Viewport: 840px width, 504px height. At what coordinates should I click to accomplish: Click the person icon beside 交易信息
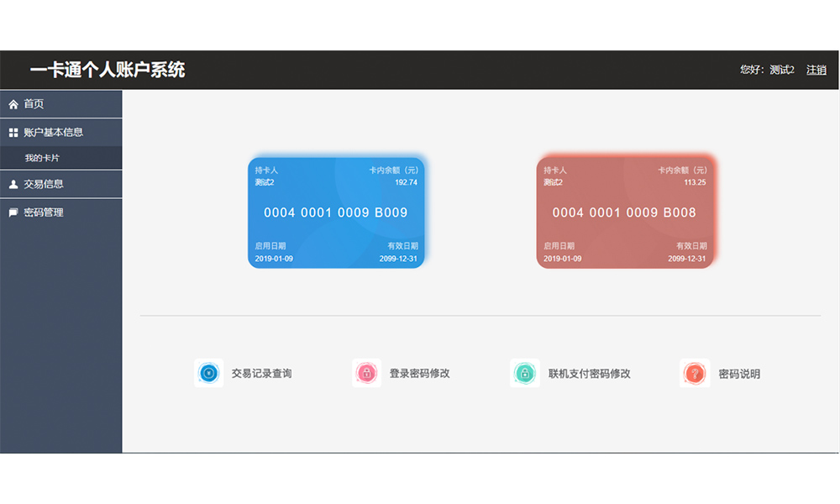tap(13, 184)
